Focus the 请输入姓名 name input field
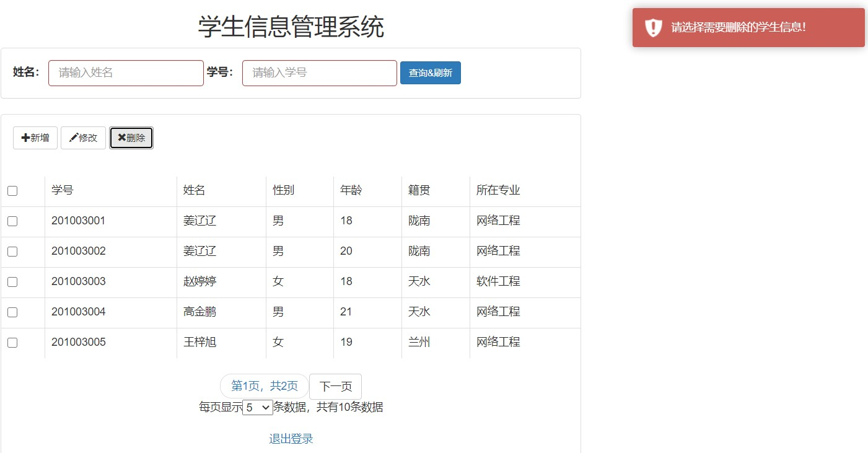This screenshot has width=868, height=453. (x=126, y=73)
